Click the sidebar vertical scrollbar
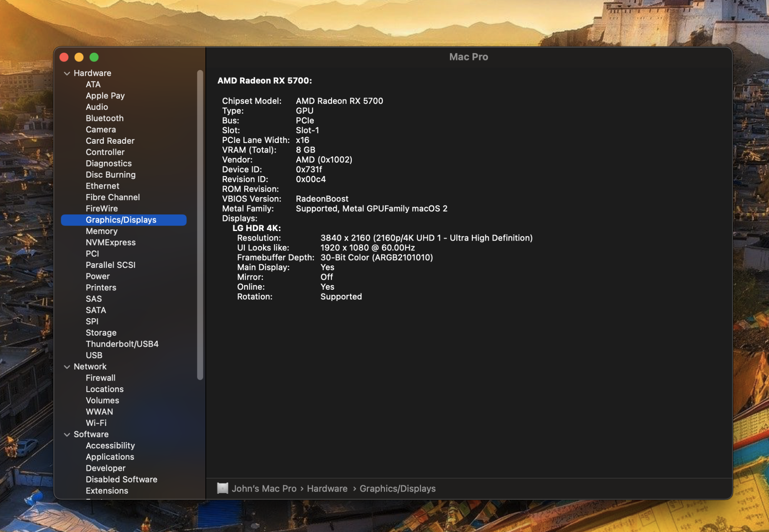The image size is (769, 532). (x=200, y=225)
